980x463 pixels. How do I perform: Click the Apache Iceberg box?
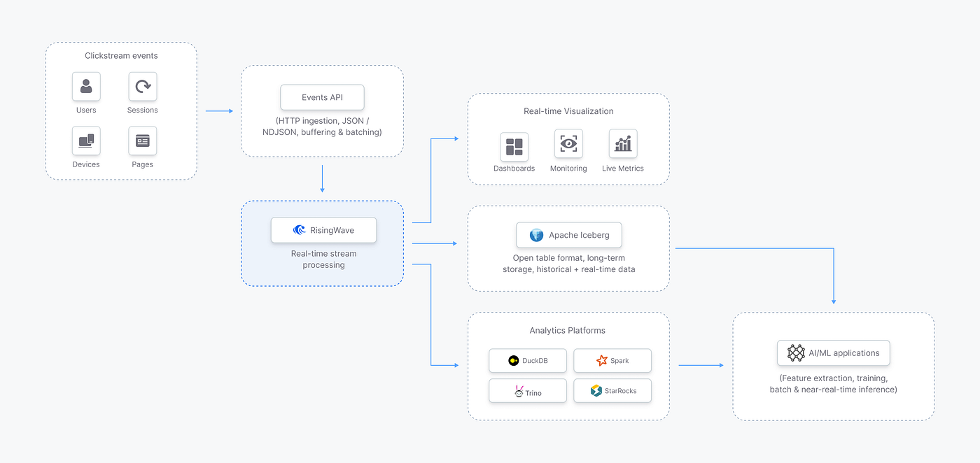pyautogui.click(x=568, y=235)
